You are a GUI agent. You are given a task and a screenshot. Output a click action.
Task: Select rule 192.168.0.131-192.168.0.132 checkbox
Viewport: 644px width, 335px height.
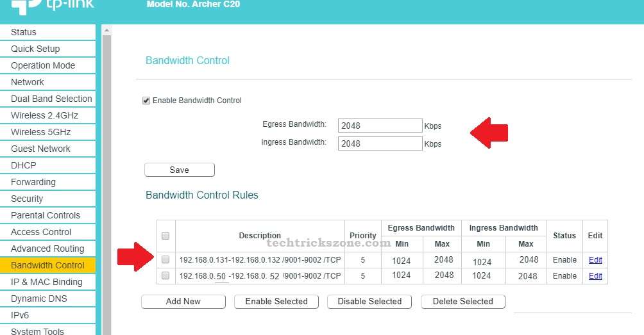165,259
